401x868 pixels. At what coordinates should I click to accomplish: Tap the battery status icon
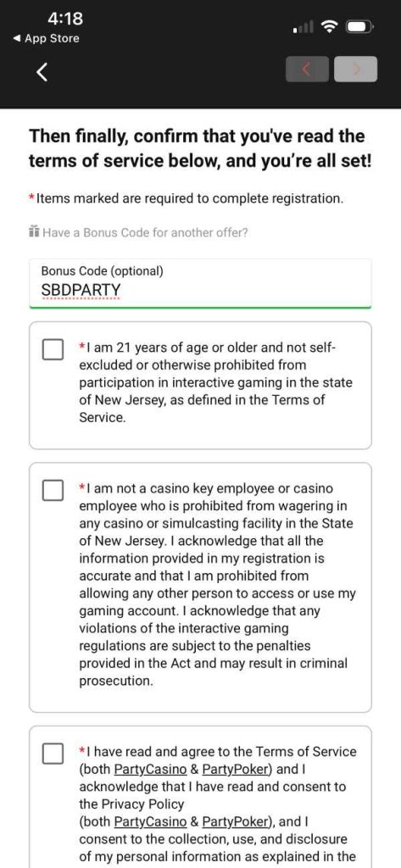pyautogui.click(x=360, y=26)
